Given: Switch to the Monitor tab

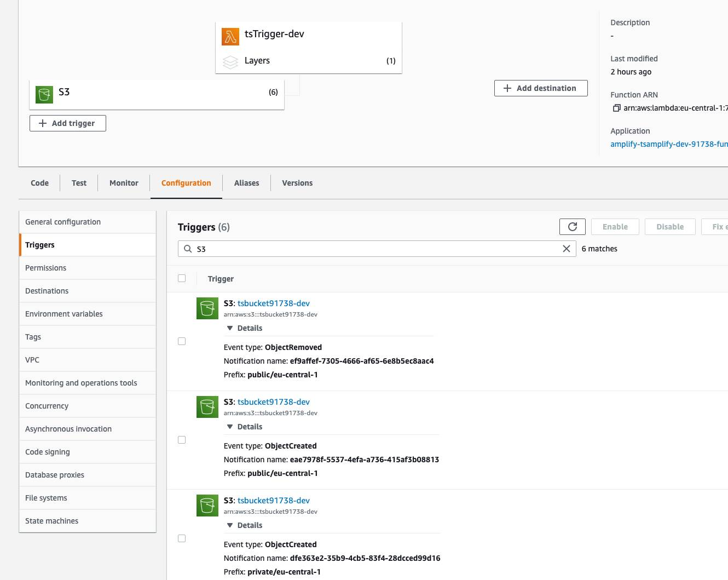Looking at the screenshot, I should pos(124,183).
